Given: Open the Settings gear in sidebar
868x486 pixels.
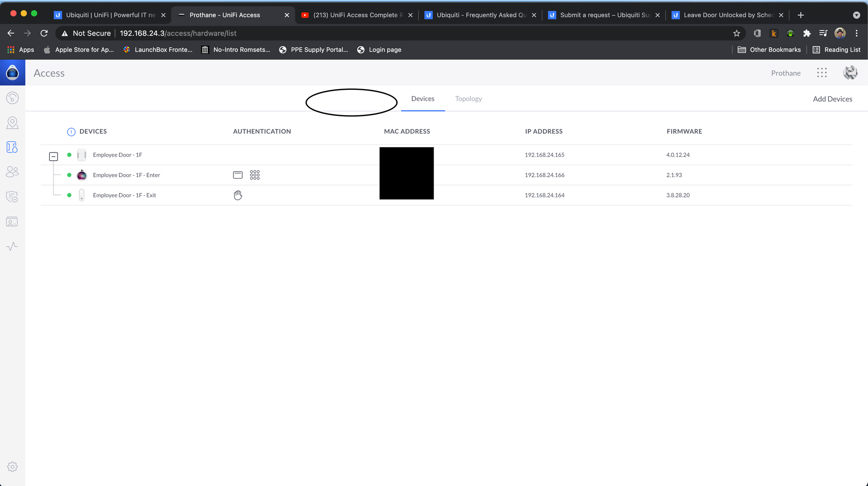Looking at the screenshot, I should click(12, 466).
